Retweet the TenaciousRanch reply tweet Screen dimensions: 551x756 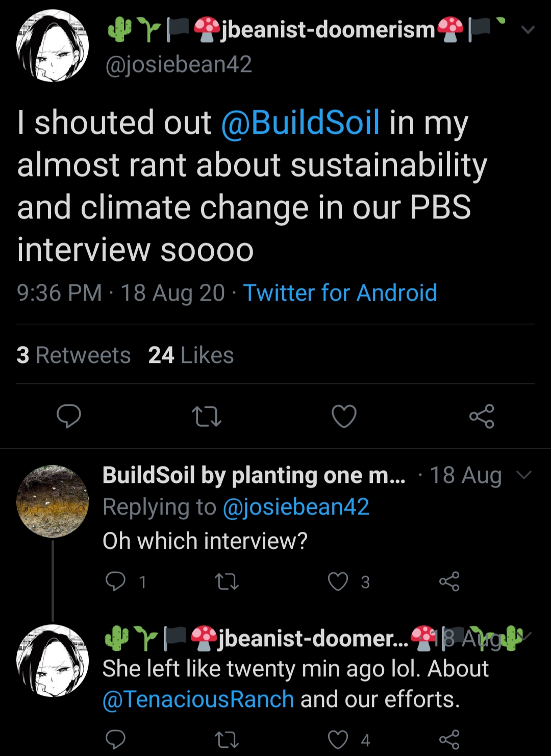(227, 740)
